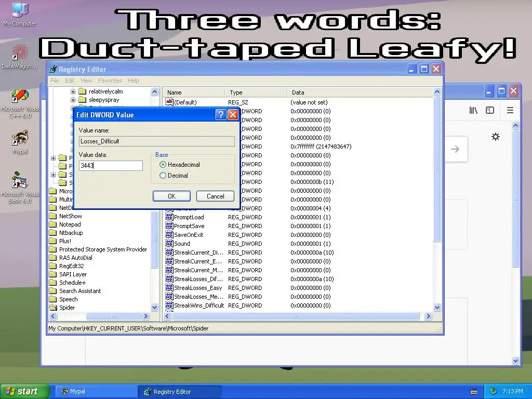Click the Value name field Losses_Difficult

157,141
